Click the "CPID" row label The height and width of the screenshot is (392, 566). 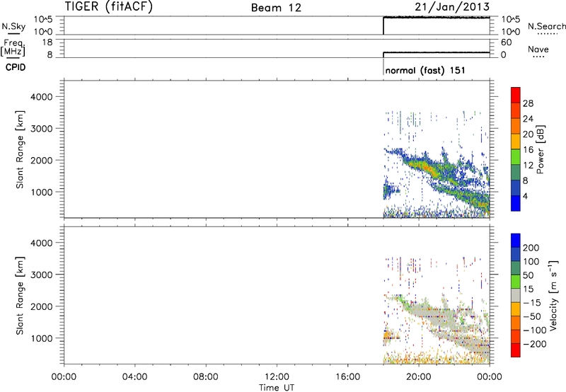(16, 67)
